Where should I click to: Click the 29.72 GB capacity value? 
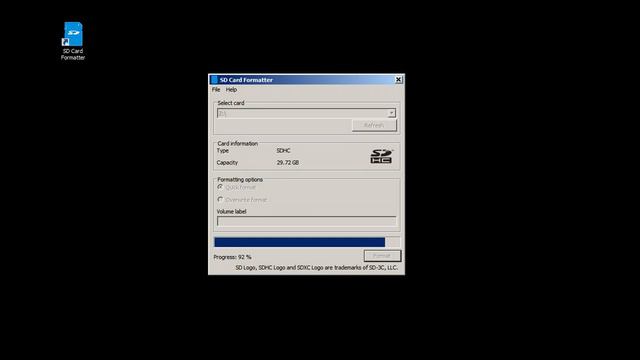tap(288, 162)
